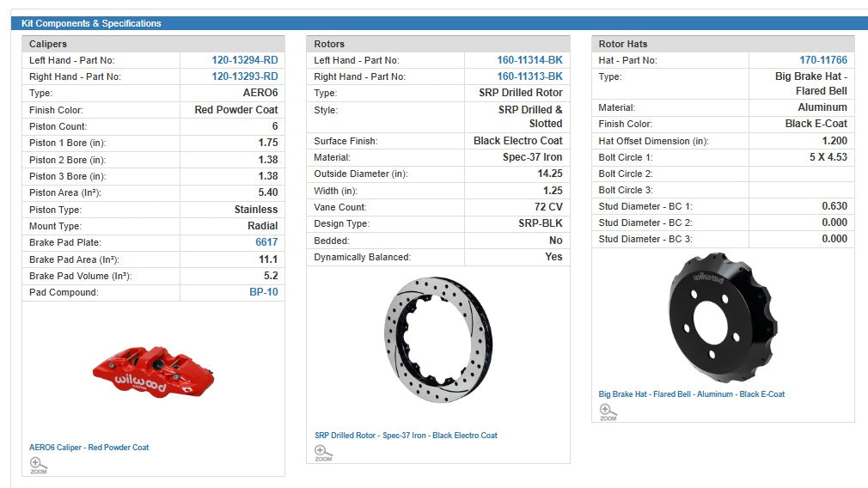Click the zoom icon under the rotor image

[x=323, y=452]
